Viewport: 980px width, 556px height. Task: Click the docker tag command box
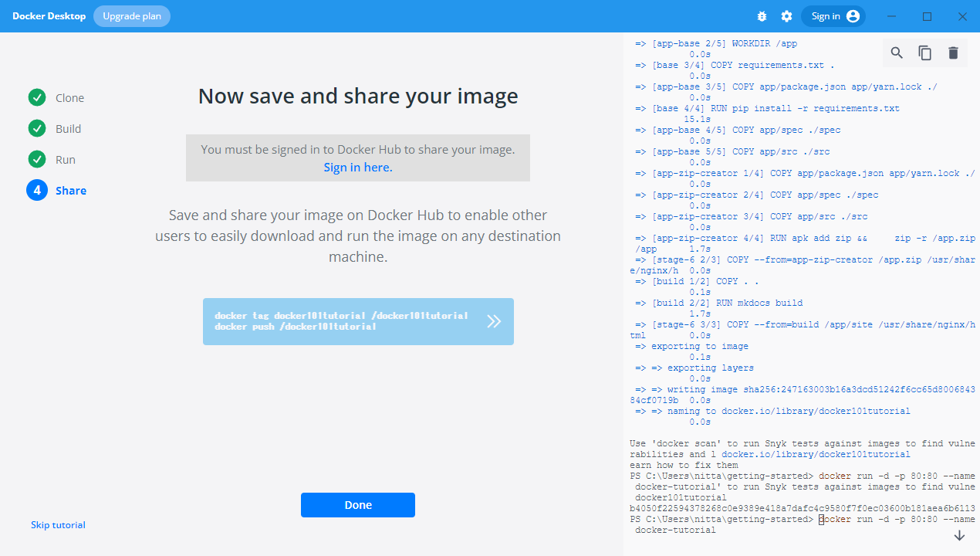(x=341, y=321)
